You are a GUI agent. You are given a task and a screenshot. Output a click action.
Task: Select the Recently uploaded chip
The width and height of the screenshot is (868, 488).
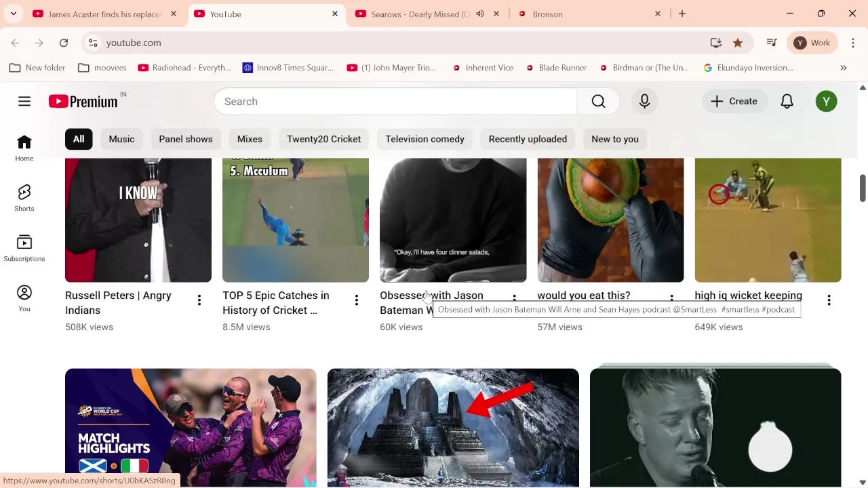528,139
